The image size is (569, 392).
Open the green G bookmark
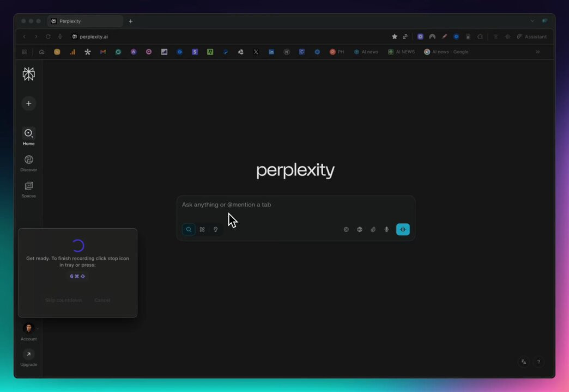[118, 52]
